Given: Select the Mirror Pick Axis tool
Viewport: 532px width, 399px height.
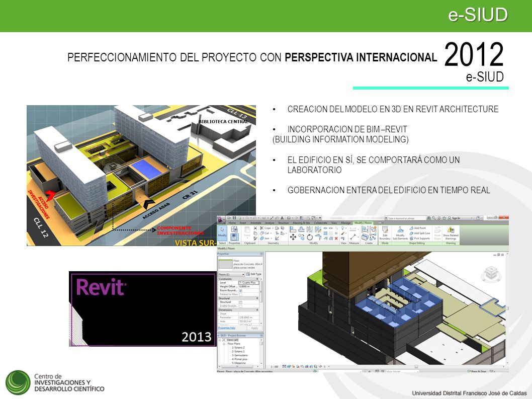Looking at the screenshot, I should coord(310,229).
